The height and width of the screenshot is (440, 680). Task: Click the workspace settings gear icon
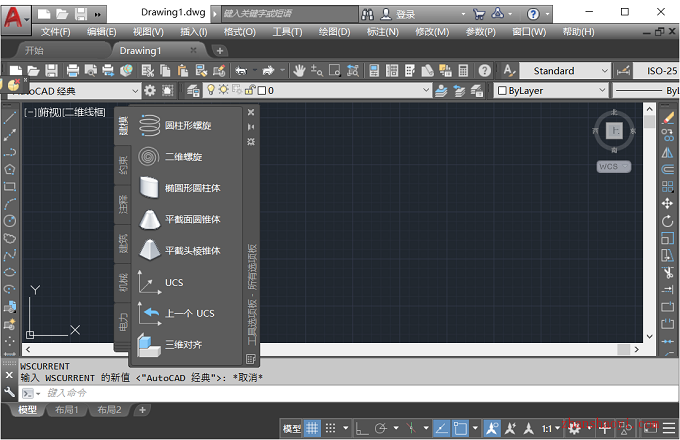tap(150, 91)
